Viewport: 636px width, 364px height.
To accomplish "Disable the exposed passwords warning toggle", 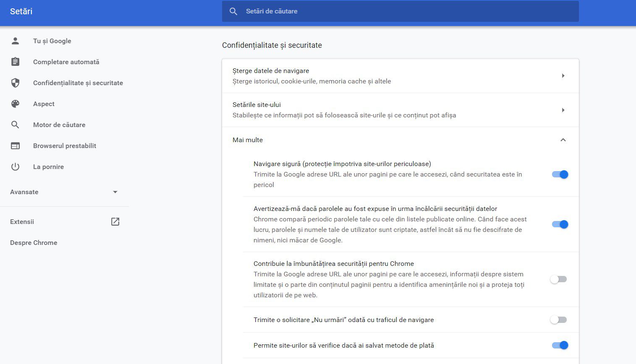I will 560,224.
